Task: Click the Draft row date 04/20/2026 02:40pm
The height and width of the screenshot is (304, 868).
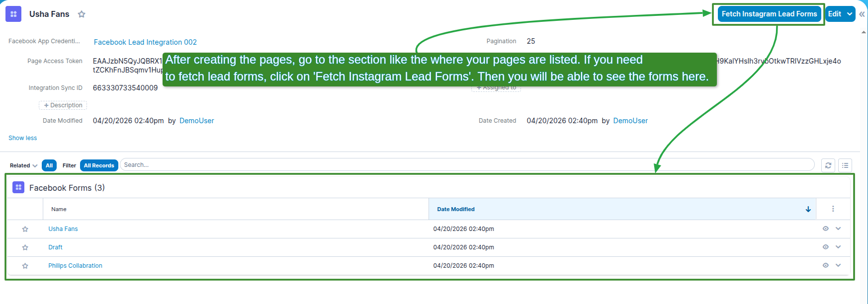Action: click(x=464, y=247)
